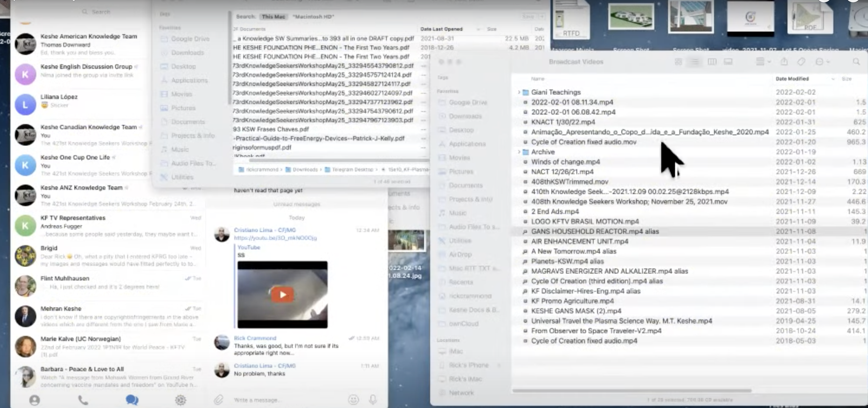The height and width of the screenshot is (408, 868).
Task: Expand the Archive folder
Action: click(x=519, y=152)
